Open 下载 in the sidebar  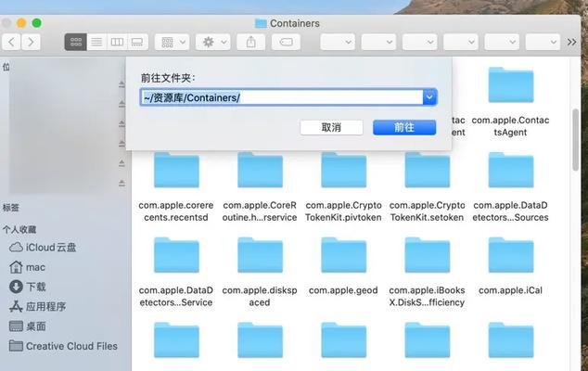point(28,287)
